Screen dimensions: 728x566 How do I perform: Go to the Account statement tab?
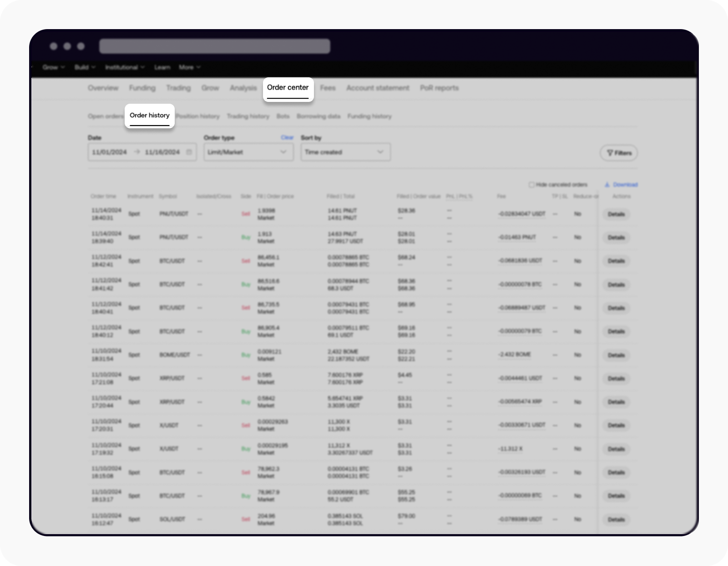point(378,88)
